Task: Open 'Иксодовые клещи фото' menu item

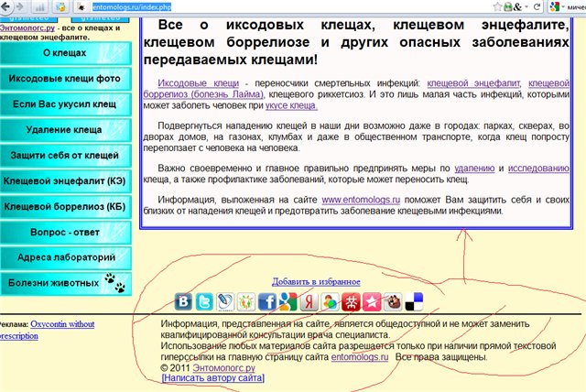Action: tap(65, 79)
